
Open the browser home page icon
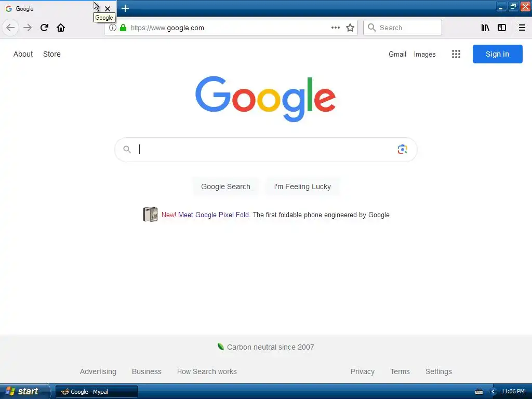(61, 28)
